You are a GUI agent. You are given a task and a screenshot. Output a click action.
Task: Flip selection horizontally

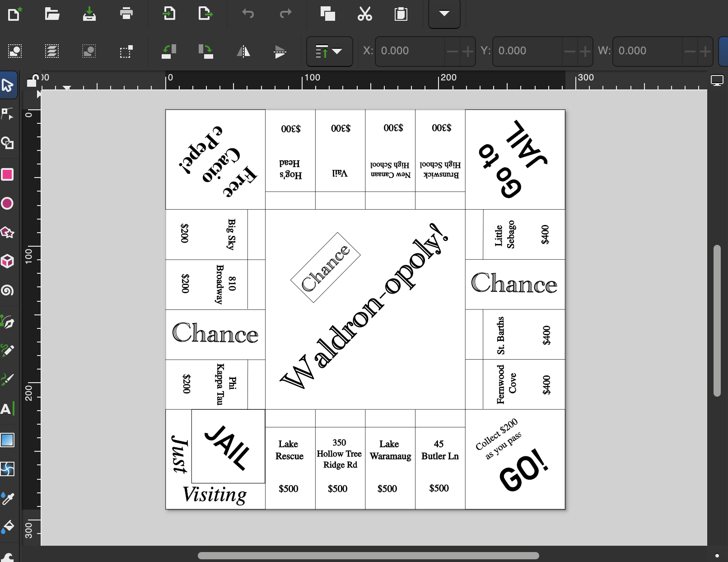243,52
